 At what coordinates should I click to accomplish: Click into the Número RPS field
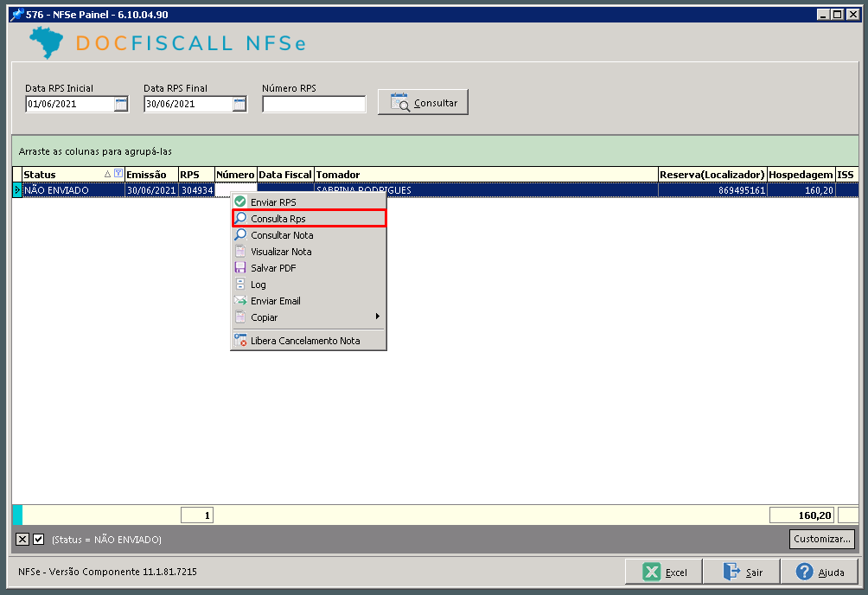(x=314, y=104)
